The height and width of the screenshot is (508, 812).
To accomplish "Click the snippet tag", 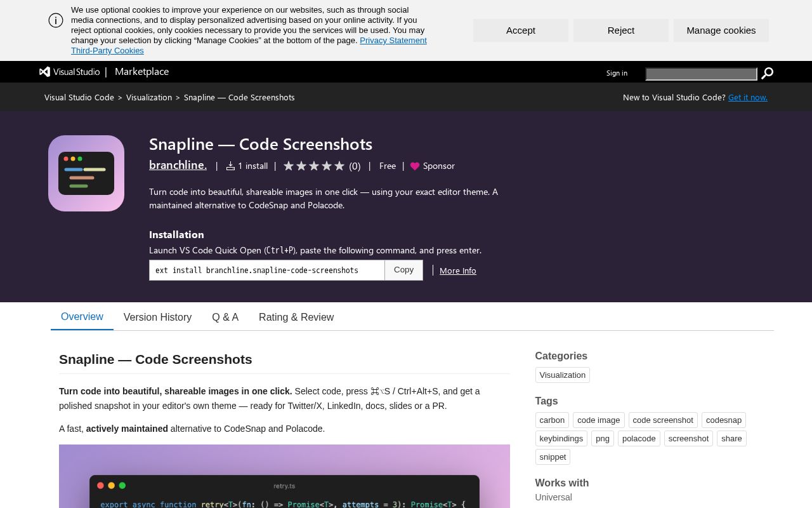I will tap(553, 457).
